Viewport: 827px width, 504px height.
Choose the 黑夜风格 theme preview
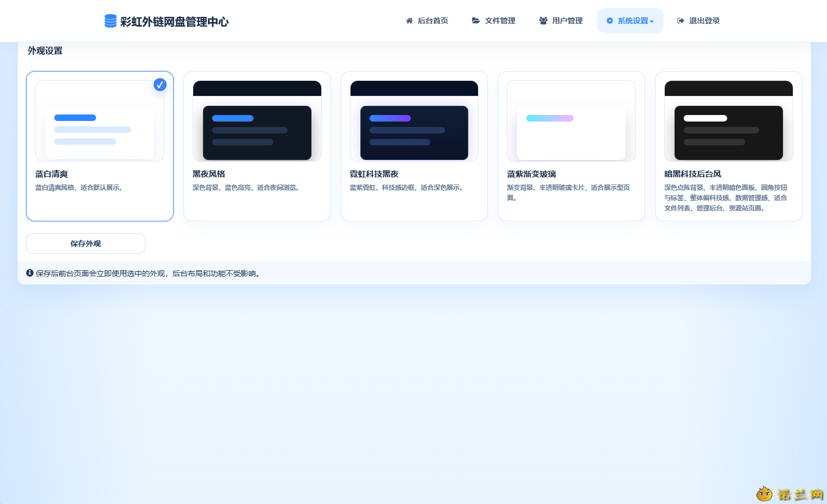pos(257,121)
